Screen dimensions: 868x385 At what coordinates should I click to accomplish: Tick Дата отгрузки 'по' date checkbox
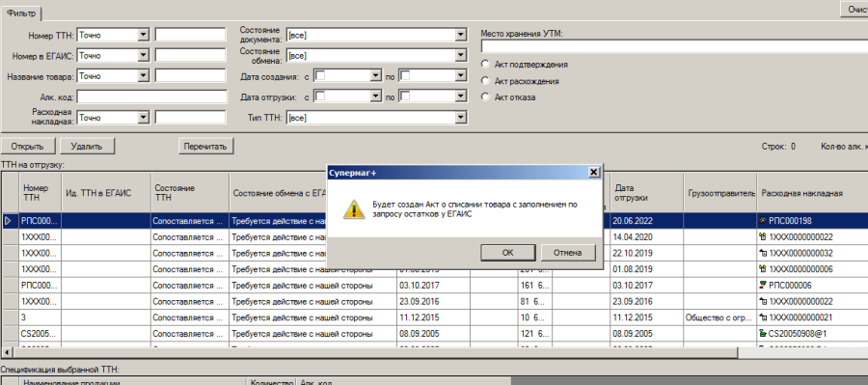(405, 96)
